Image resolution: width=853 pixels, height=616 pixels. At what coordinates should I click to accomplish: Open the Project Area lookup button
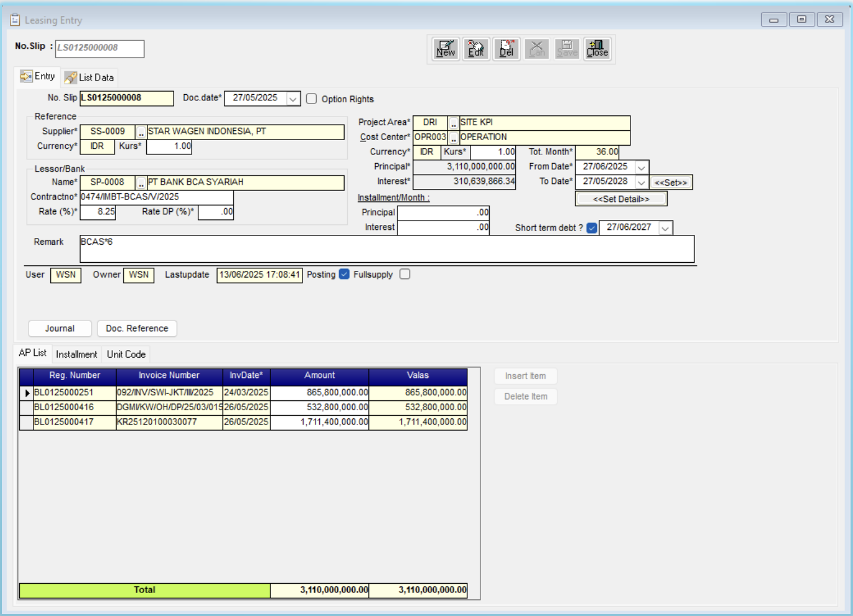coord(454,123)
